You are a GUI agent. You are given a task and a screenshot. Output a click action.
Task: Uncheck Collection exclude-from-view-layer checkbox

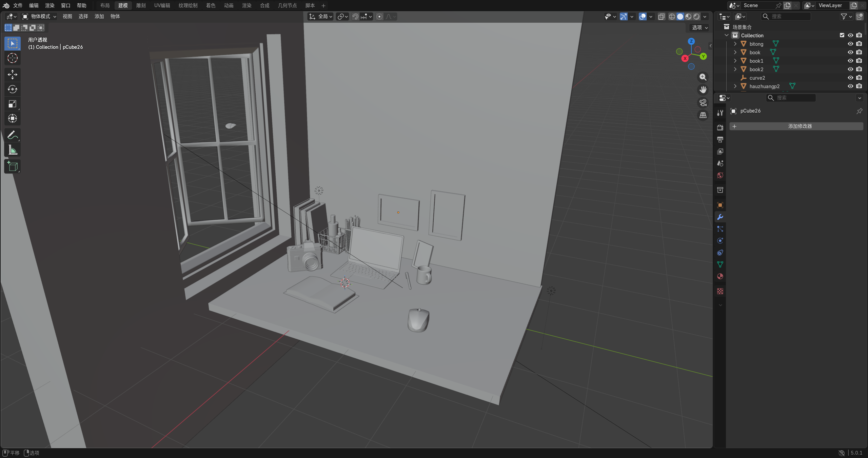click(842, 35)
